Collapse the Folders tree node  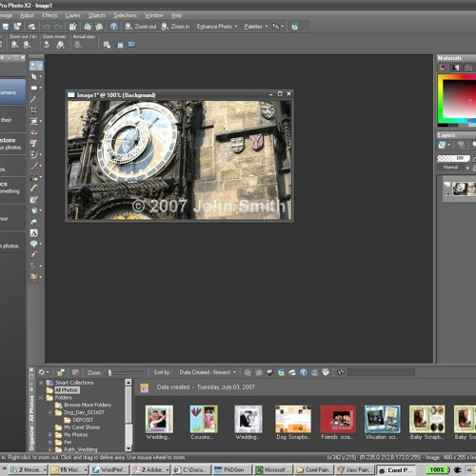(41, 398)
